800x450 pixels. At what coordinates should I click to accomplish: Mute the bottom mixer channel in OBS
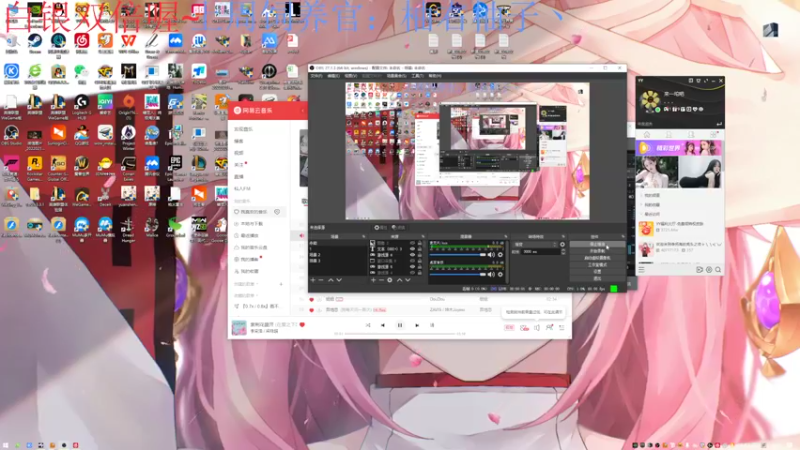tap(491, 274)
